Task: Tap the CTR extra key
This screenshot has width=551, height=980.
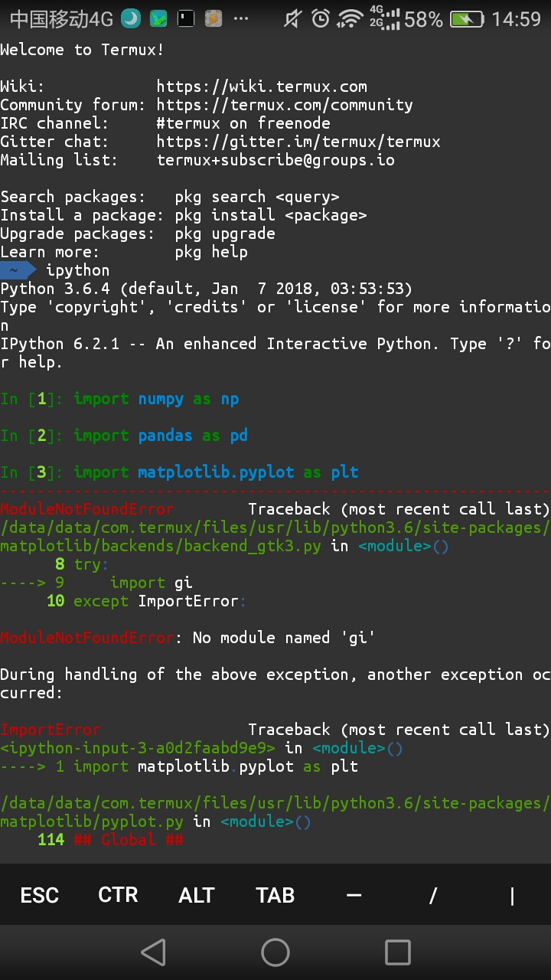Action: coord(118,895)
